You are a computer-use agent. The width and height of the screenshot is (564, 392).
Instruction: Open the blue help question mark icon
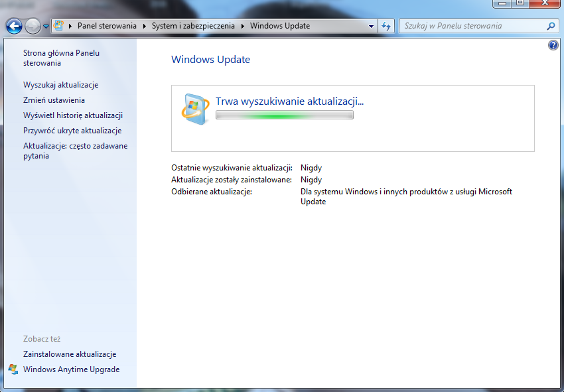point(553,45)
